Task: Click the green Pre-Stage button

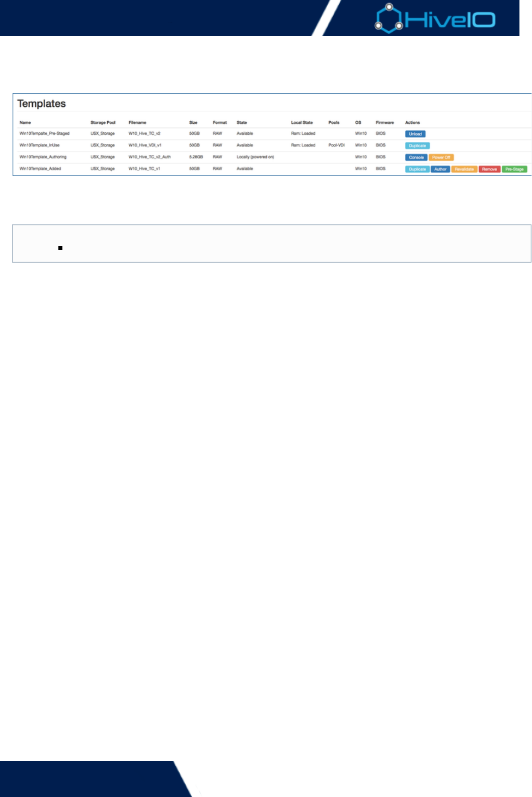Action: pos(514,169)
